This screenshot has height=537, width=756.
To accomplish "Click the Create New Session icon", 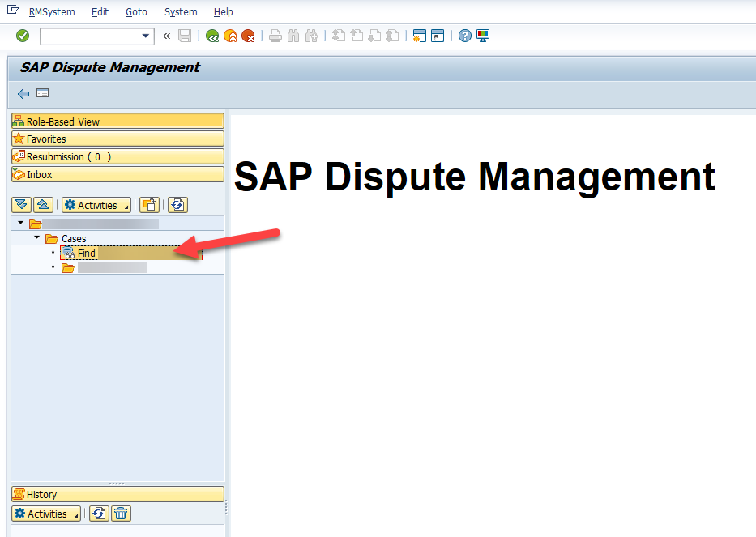I will (420, 36).
